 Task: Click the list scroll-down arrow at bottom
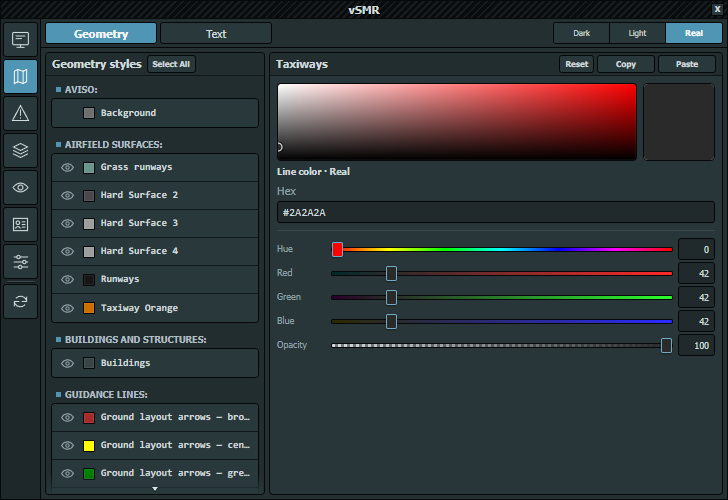pyautogui.click(x=155, y=488)
